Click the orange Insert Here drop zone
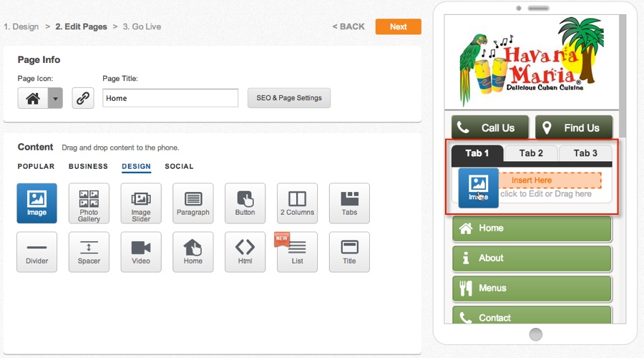Screen dimensions: 644x358 pos(550,180)
